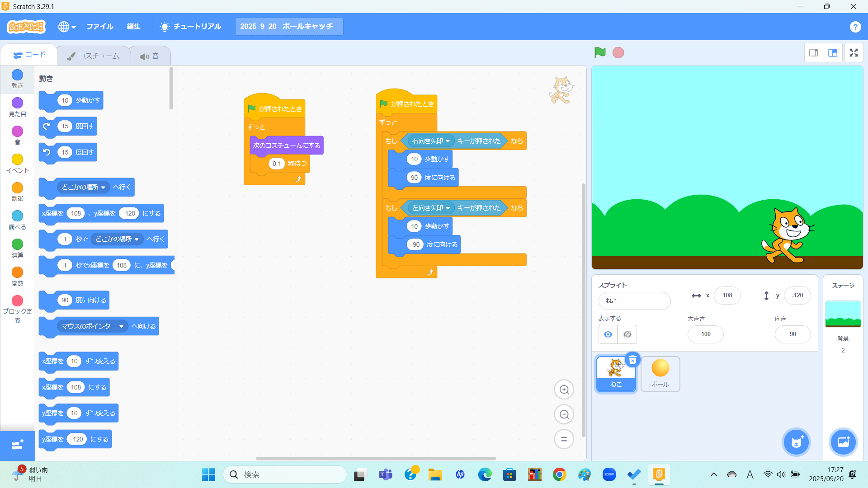The height and width of the screenshot is (488, 868).
Task: Hide the sprite with crossed-eye button
Action: point(627,334)
